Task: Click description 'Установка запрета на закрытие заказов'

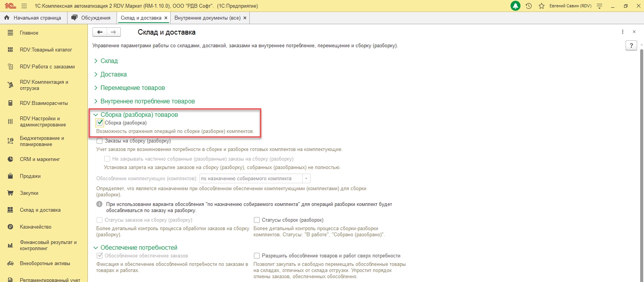Action: point(222,168)
